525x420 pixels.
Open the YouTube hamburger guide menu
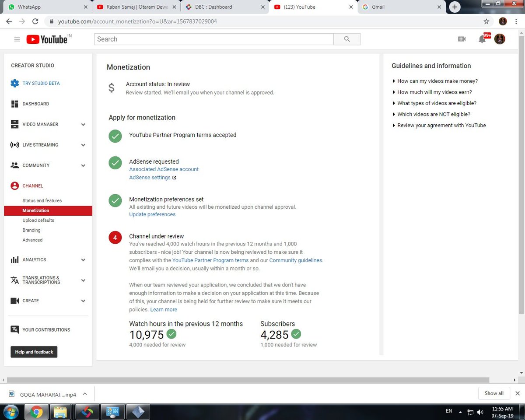click(x=17, y=39)
